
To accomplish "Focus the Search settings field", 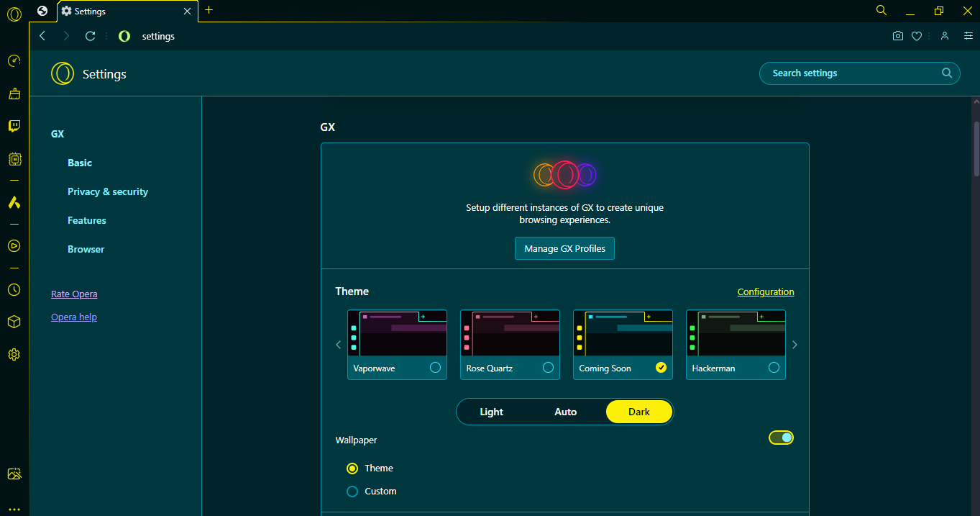I will (x=860, y=73).
